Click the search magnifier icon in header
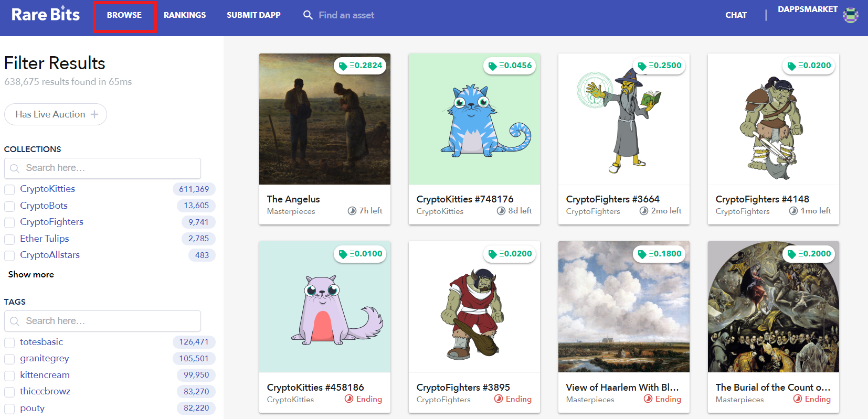Viewport: 868px width, 419px height. tap(308, 15)
